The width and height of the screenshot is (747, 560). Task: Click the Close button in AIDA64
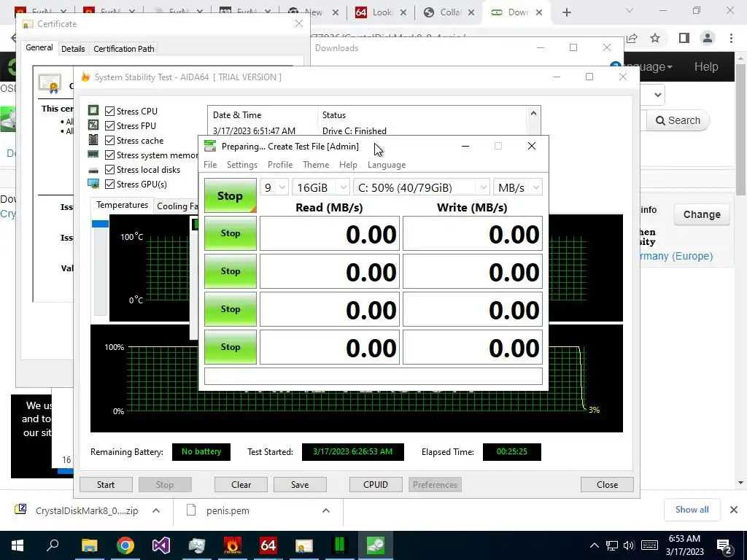[x=608, y=485]
